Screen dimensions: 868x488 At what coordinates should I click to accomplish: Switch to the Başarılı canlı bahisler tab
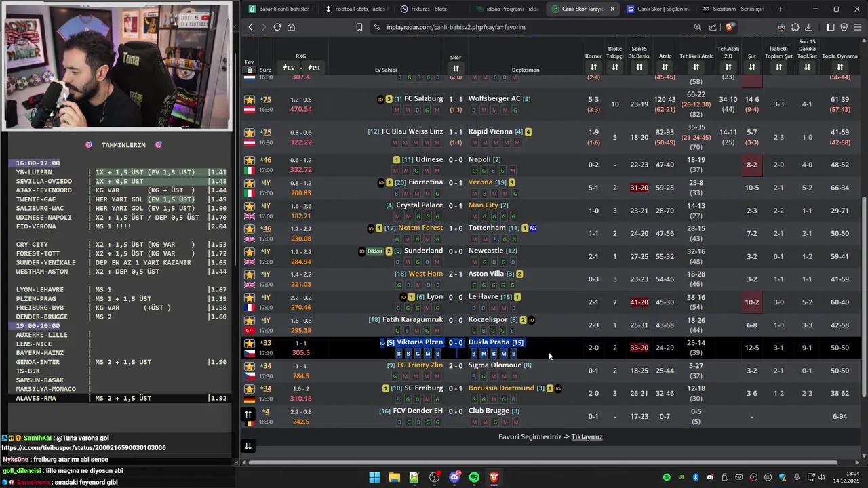coord(279,9)
